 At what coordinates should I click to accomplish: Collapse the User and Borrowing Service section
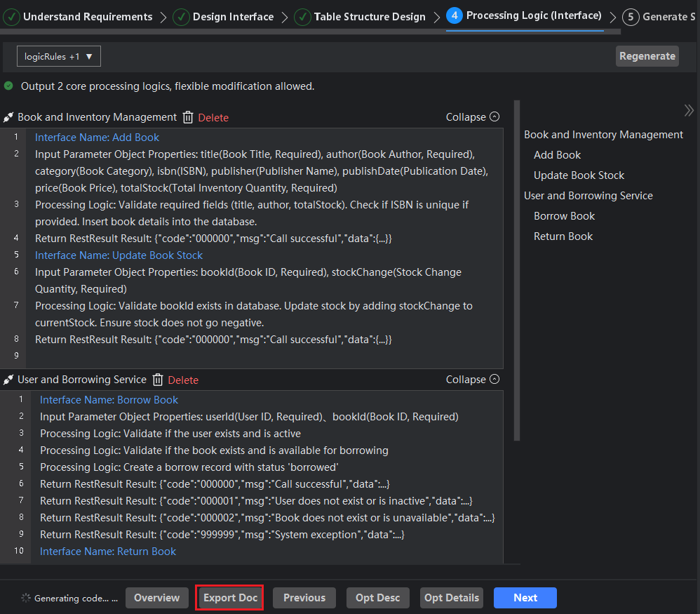point(473,380)
